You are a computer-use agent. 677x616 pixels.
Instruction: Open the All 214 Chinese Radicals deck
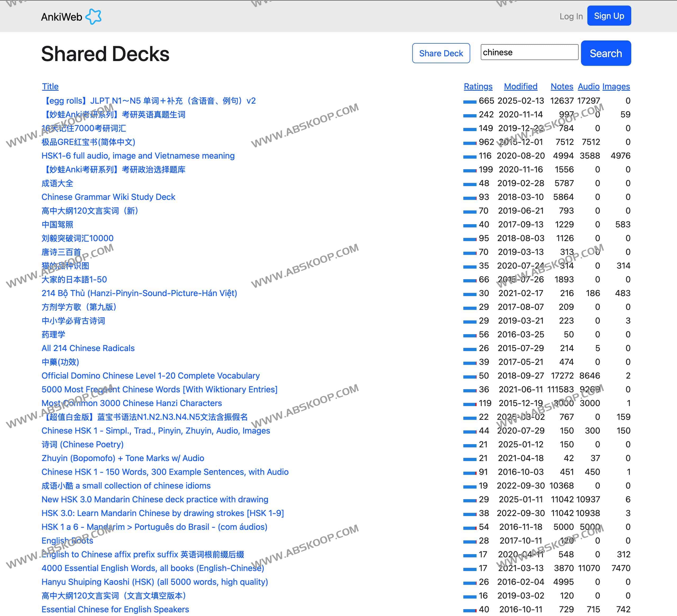tap(88, 348)
